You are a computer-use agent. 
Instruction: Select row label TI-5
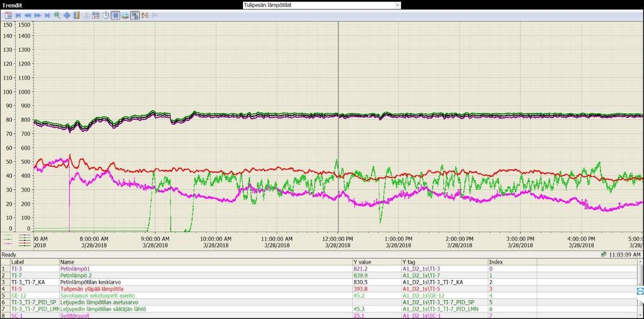click(x=16, y=289)
